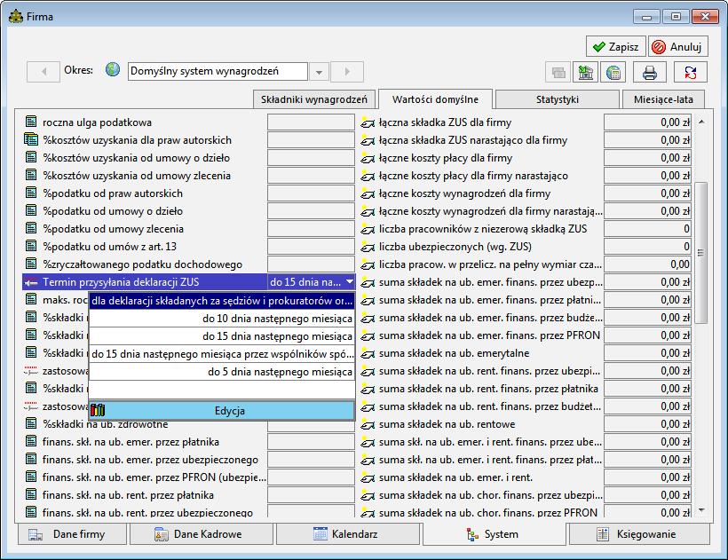Click the scrollbar up arrow
Viewport: 728px width, 560px height.
pos(701,122)
